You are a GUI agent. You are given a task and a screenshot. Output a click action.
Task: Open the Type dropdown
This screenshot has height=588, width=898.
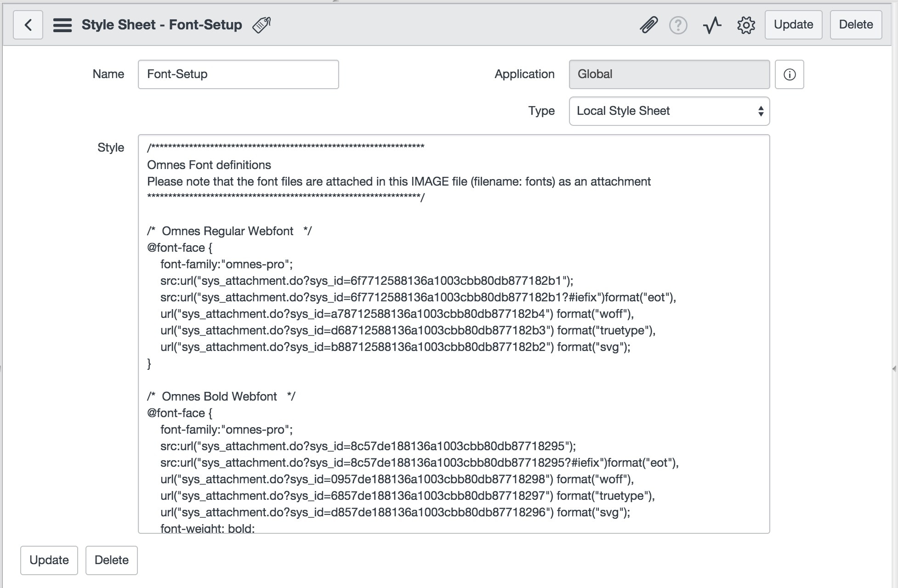click(x=669, y=111)
